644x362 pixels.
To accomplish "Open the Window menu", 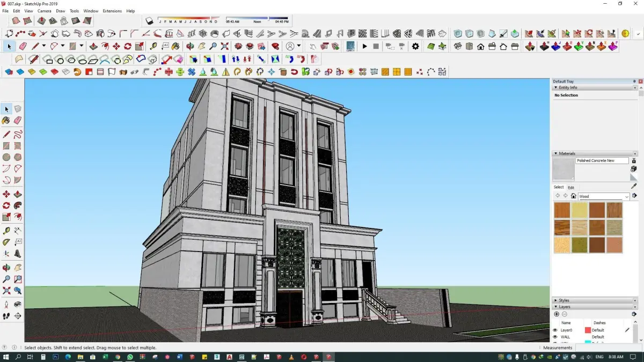I will 91,11.
